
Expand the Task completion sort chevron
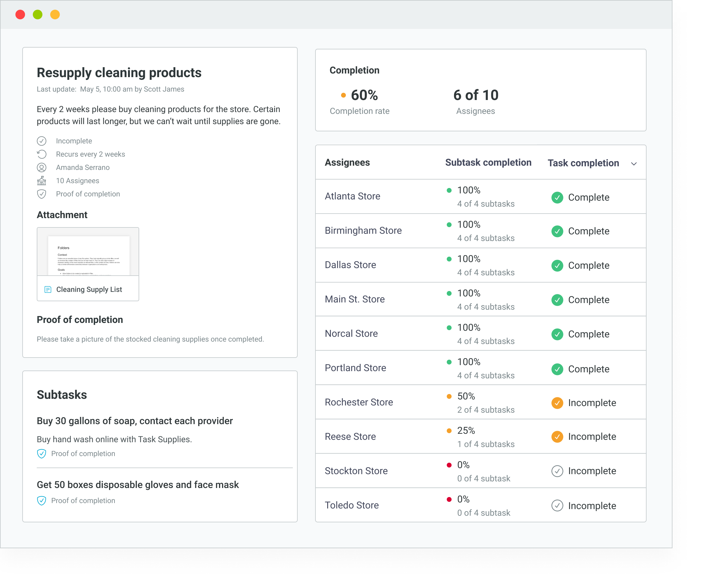634,164
